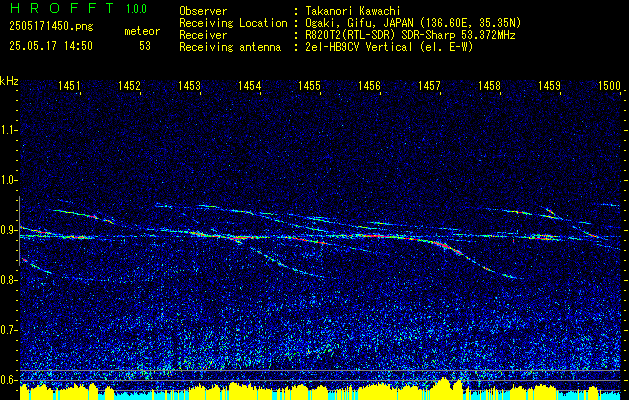
Task: Select the filename 2505171450.png
Action: pos(51,27)
